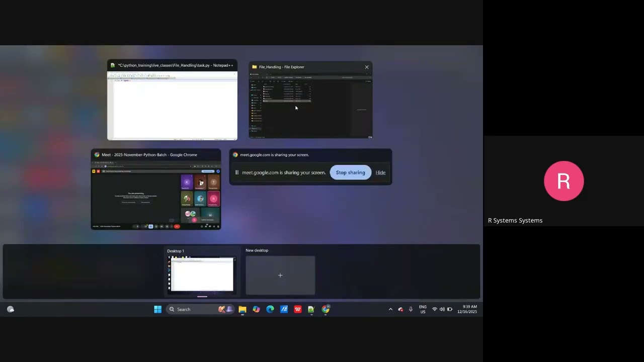Switch to Google Chrome from the taskbar

coord(326,309)
